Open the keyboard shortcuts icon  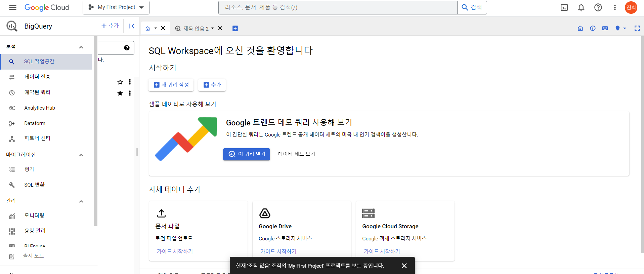605,28
